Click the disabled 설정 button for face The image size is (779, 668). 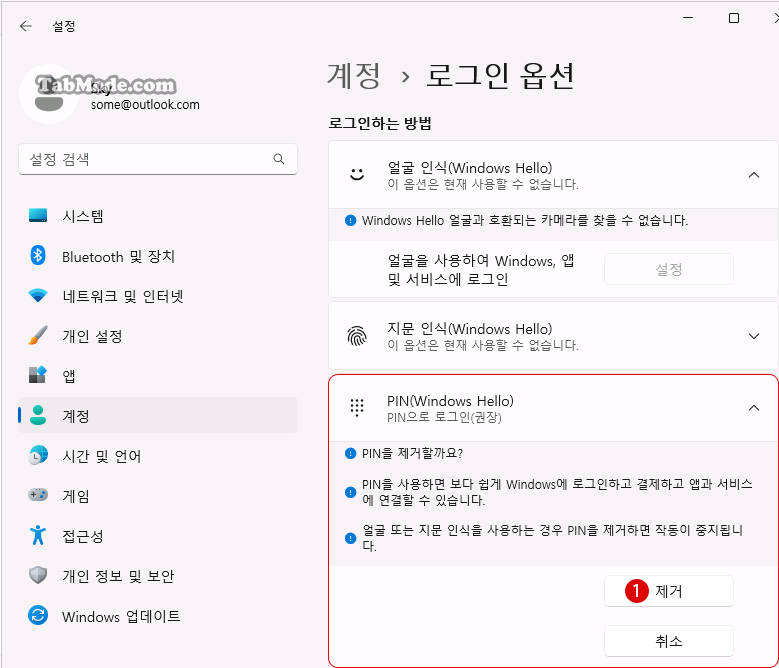tap(669, 269)
